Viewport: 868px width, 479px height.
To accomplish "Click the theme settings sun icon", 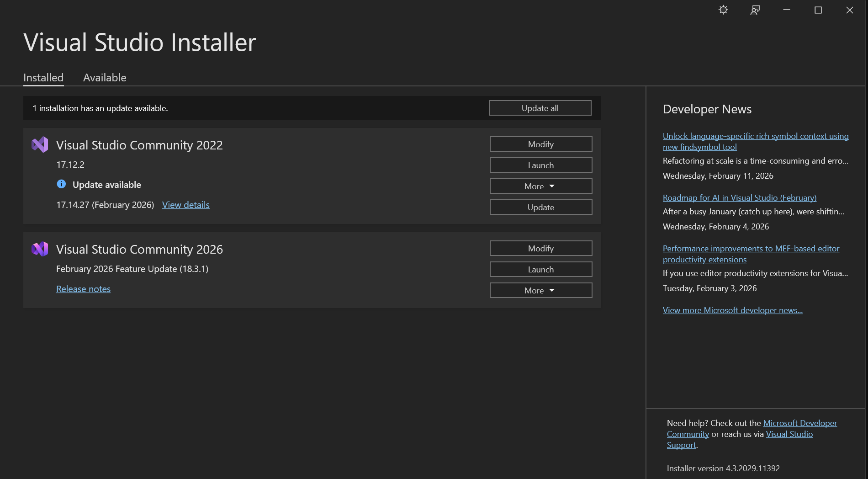I will [x=723, y=10].
